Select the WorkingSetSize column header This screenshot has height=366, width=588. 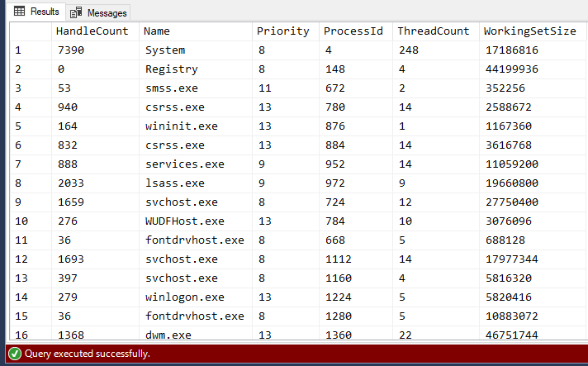[533, 31]
